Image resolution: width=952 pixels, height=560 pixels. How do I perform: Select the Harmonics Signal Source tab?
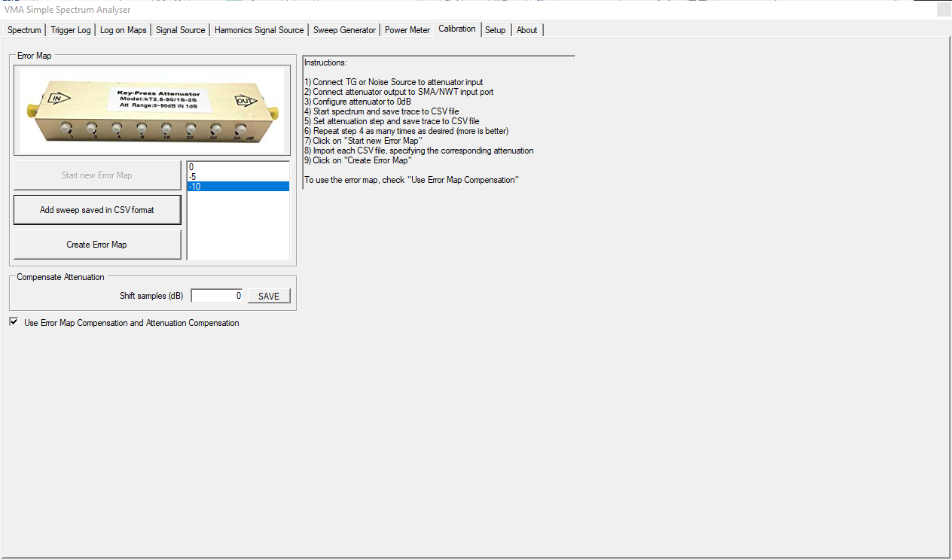pos(259,30)
